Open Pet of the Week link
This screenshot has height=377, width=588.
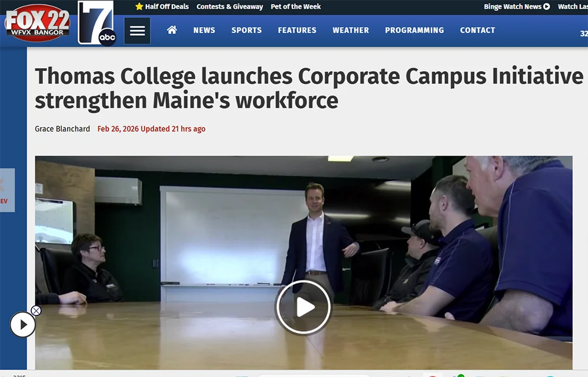(x=296, y=6)
